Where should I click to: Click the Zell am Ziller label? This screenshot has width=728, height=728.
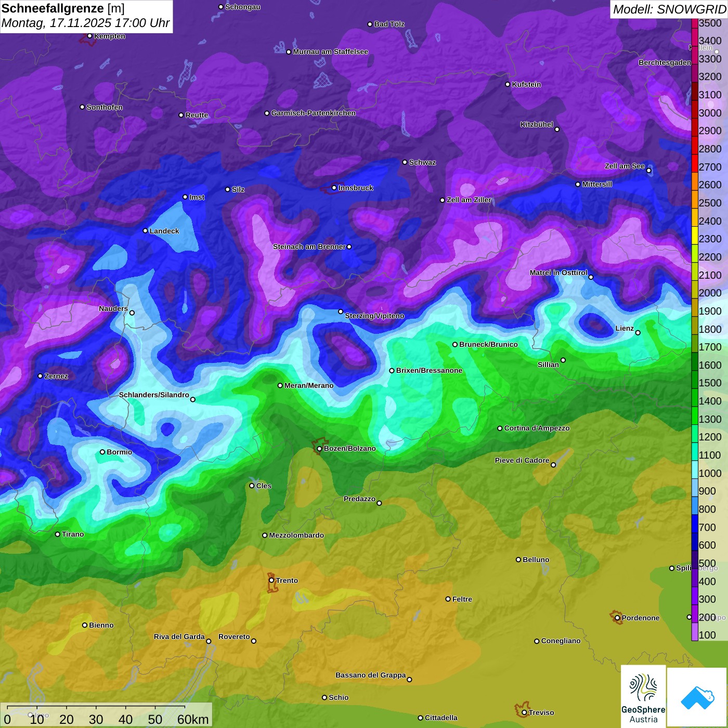click(469, 200)
